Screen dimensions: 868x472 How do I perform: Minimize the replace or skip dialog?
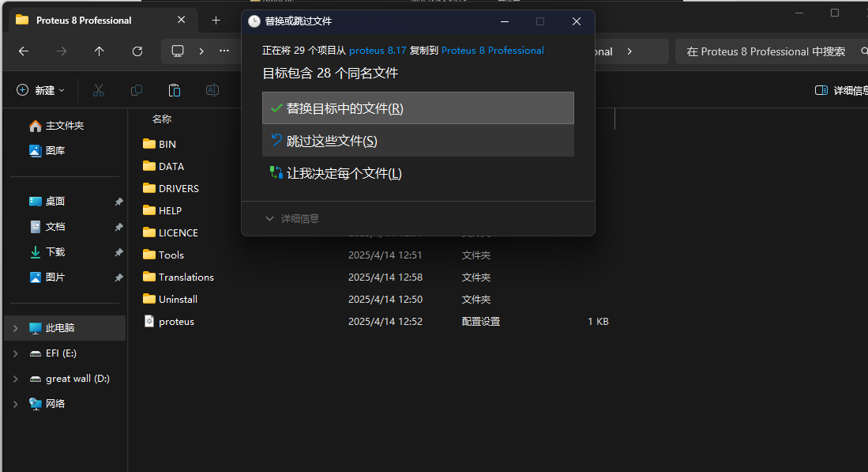pos(505,21)
